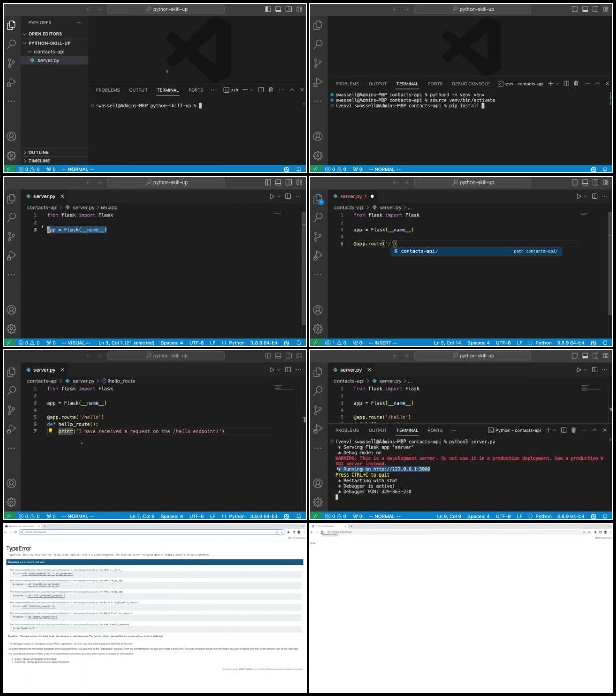Toggle secondary sidebar in the pip install window

pos(595,9)
